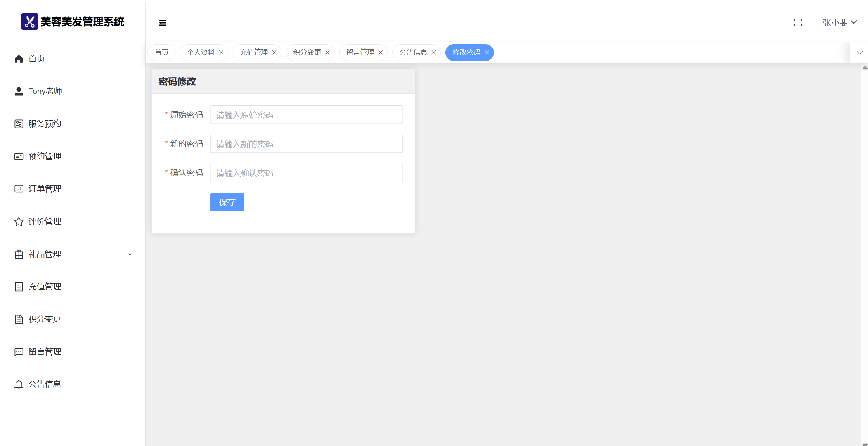Open 订单管理 in the sidebar menu
The image size is (868, 446).
[x=45, y=189]
